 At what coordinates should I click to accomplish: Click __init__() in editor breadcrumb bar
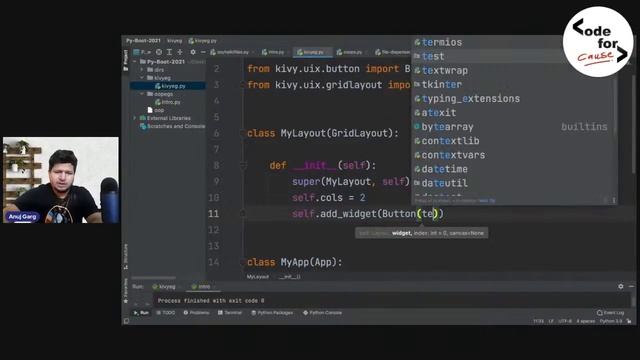pos(290,277)
